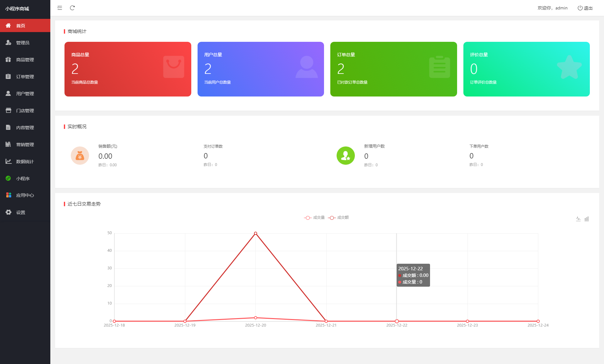Expand the 数据统计 sidebar menu

[x=25, y=162]
